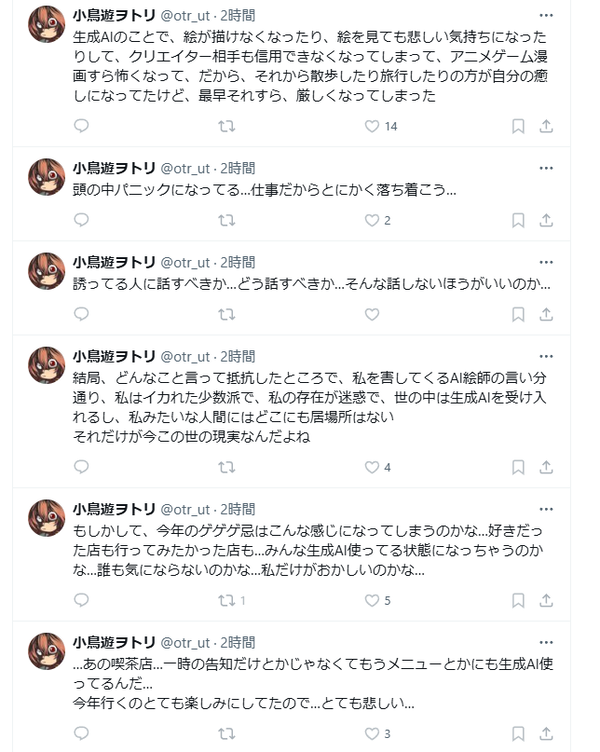Like the あの喫茶店 tweet with 3 likes
The height and width of the screenshot is (752, 600).
point(372,734)
